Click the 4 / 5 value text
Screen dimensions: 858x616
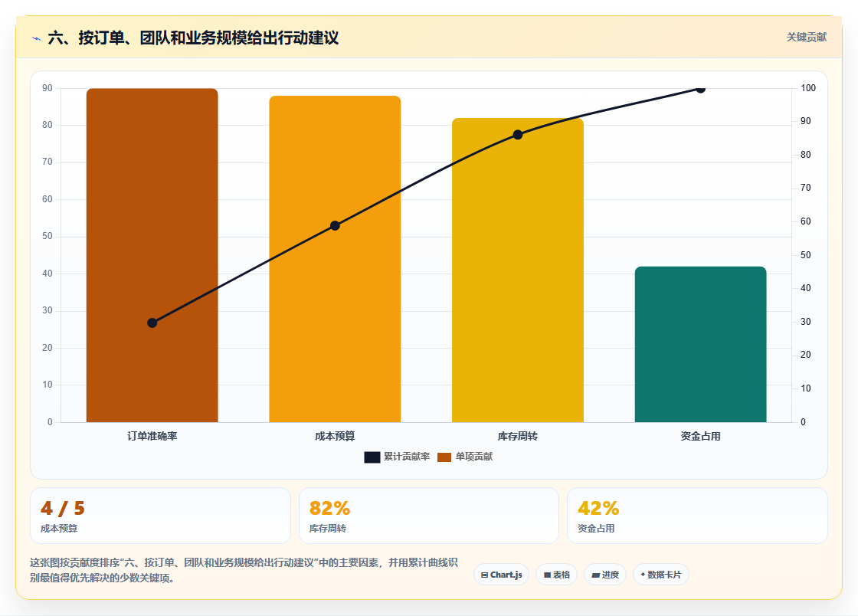pos(62,508)
